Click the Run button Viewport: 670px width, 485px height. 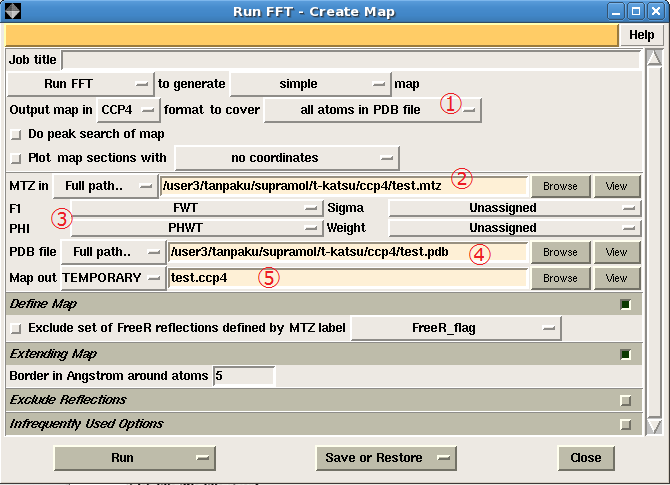[x=134, y=458]
